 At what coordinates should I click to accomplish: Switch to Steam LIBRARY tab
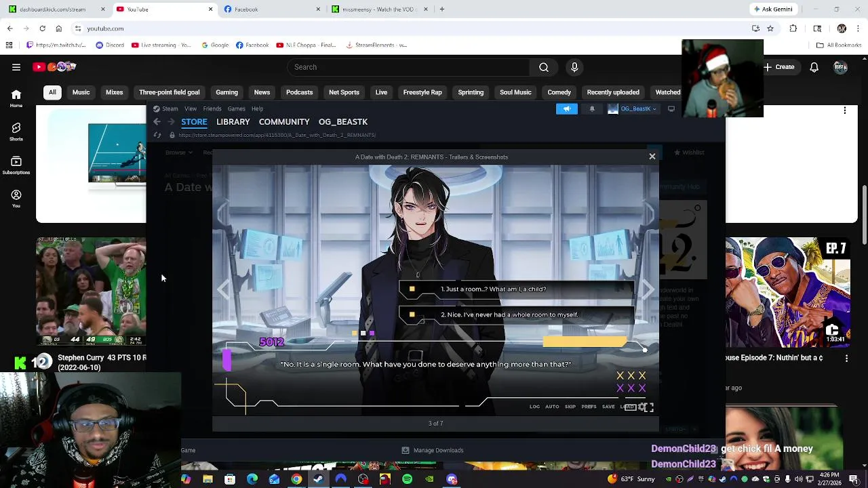click(x=233, y=122)
